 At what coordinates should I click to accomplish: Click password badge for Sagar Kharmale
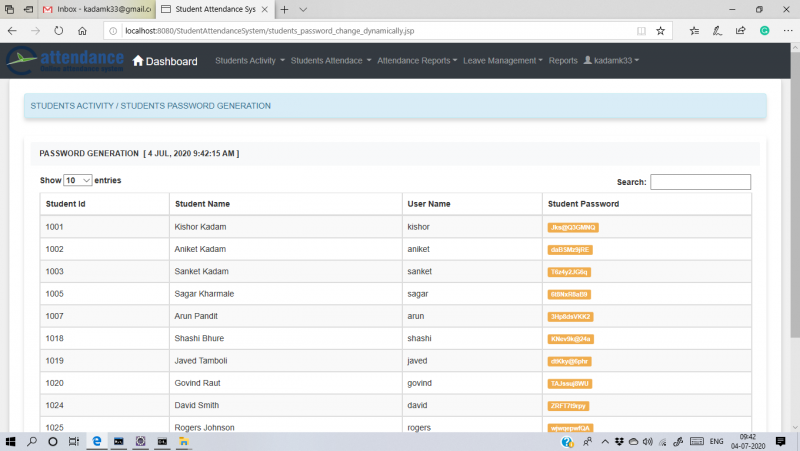click(x=569, y=294)
